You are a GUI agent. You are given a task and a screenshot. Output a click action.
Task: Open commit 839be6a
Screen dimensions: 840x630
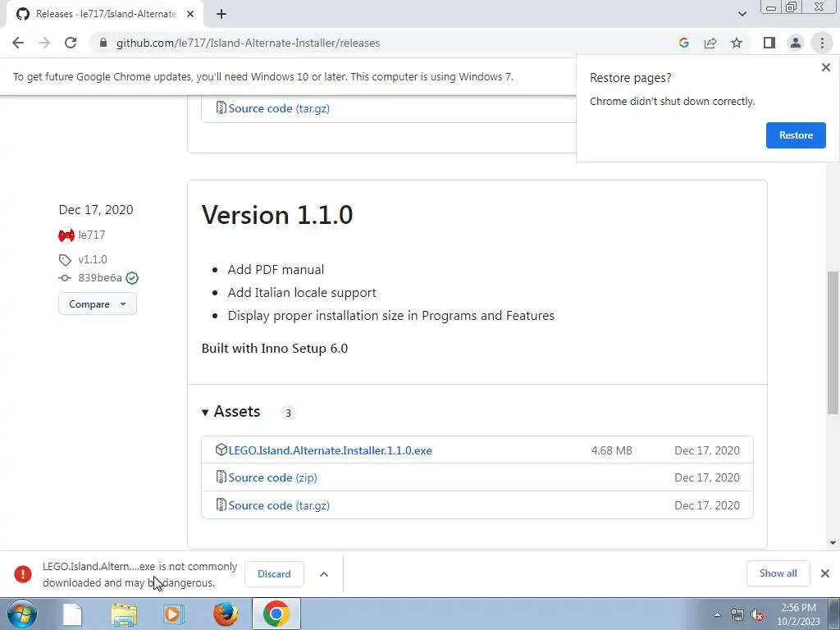coord(100,277)
